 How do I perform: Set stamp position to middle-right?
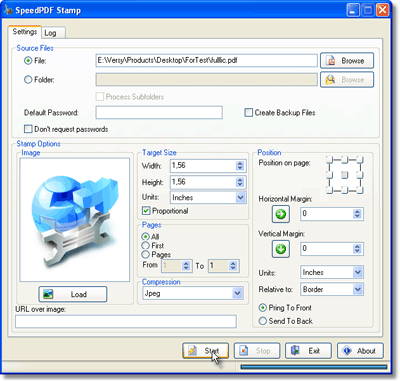pos(360,175)
